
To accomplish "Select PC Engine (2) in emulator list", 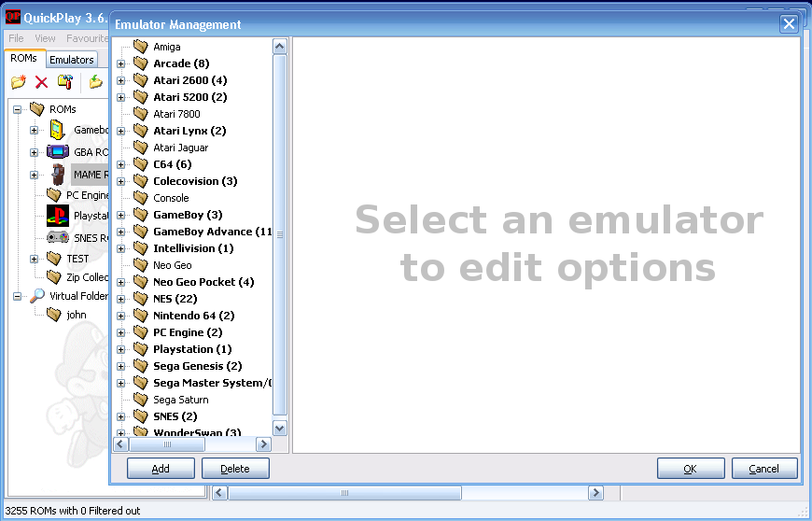I will coord(188,332).
